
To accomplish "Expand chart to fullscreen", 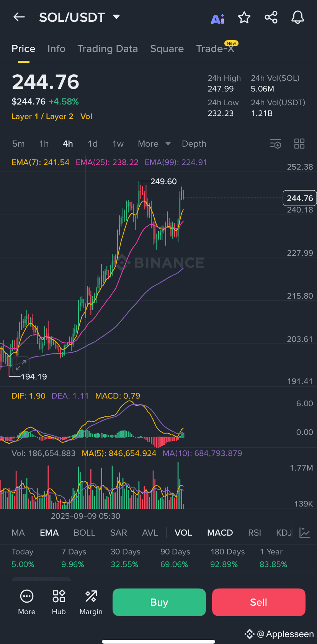I will [x=21, y=365].
